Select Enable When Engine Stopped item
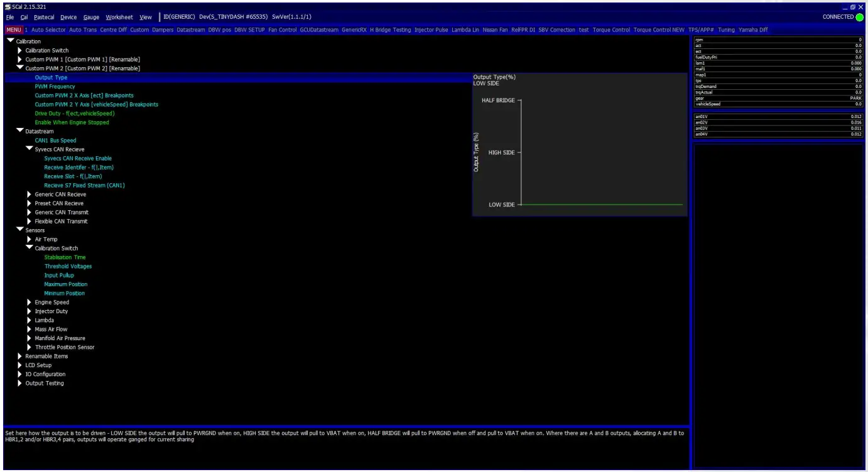This screenshot has height=472, width=868. pyautogui.click(x=72, y=122)
